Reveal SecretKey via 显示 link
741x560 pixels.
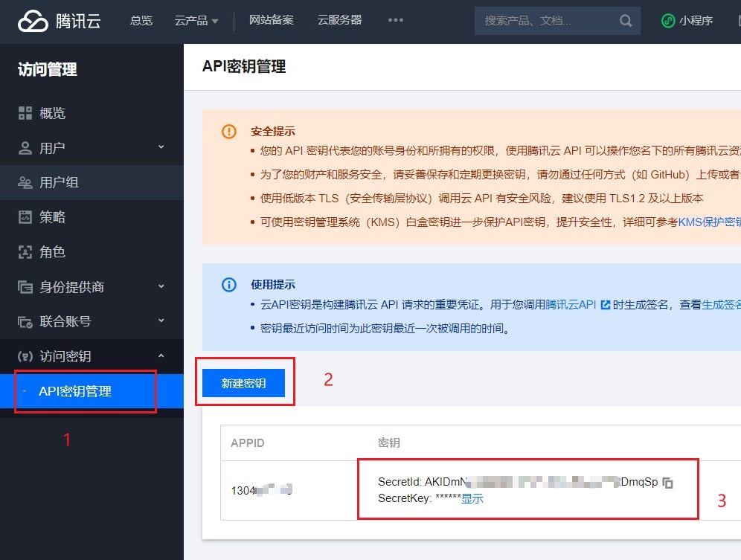(x=472, y=498)
